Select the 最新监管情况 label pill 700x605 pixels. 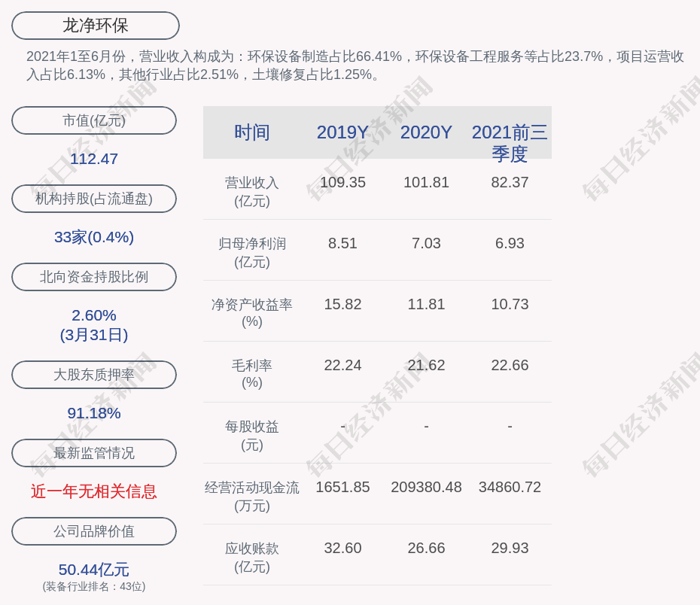(94, 453)
